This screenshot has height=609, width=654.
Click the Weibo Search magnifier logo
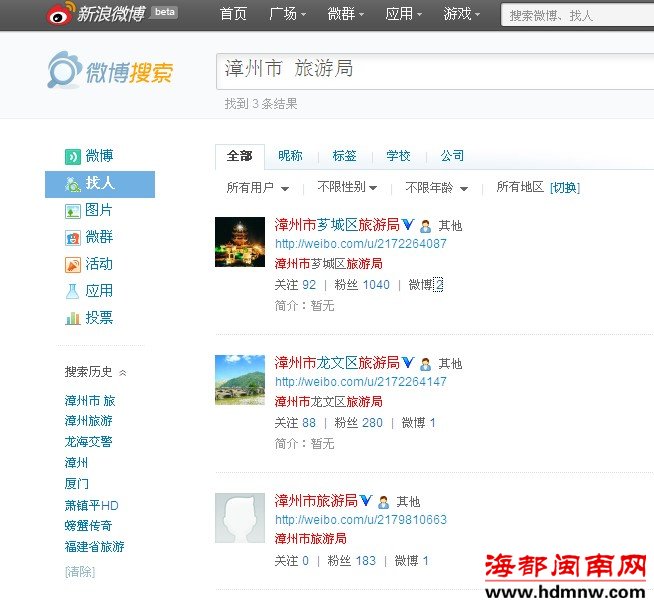[64, 70]
